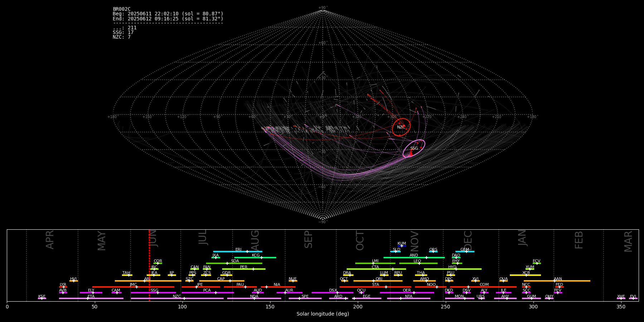The width and height of the screenshot is (644, 322).
Task: Click the XUM shower label
Action: click(530, 267)
